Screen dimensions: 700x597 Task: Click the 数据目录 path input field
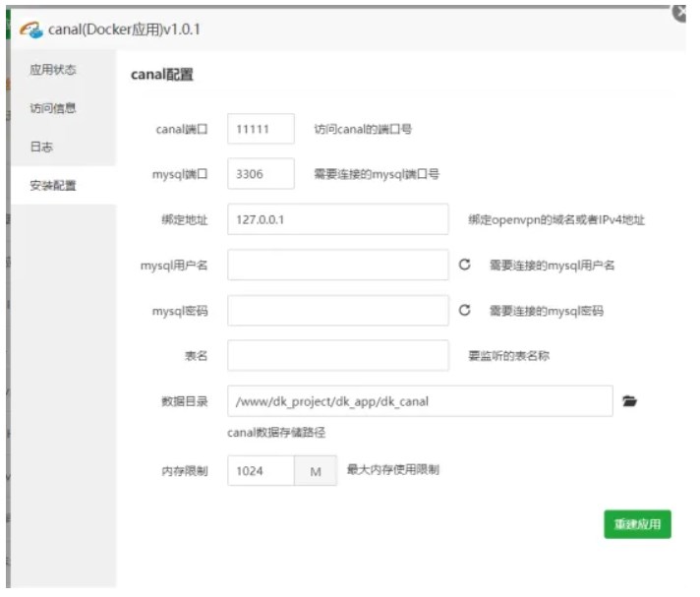(x=420, y=401)
